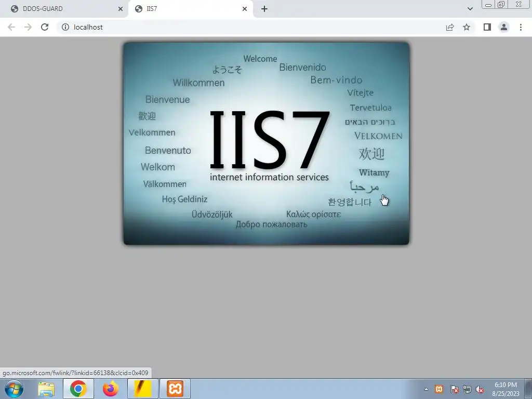This screenshot has height=399, width=532.
Task: Launch Firefox from the taskbar
Action: point(111,389)
